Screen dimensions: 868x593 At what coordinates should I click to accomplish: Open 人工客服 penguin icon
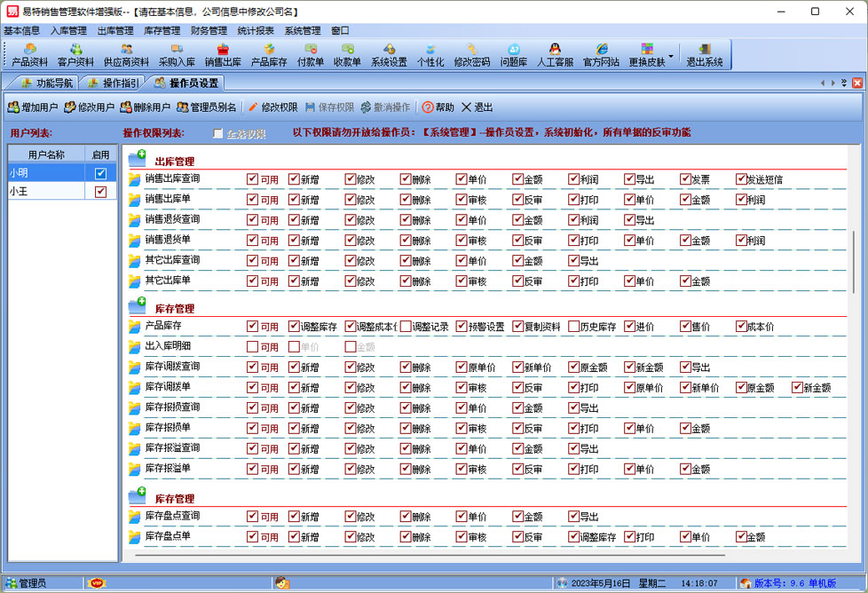click(x=555, y=54)
